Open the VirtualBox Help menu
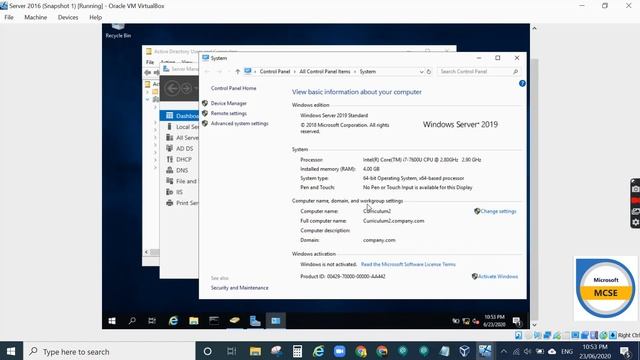Screen dimensions: 640x360 96,17
